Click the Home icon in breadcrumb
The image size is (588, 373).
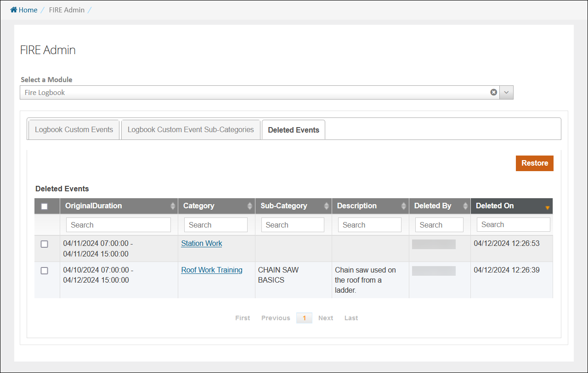tap(14, 10)
